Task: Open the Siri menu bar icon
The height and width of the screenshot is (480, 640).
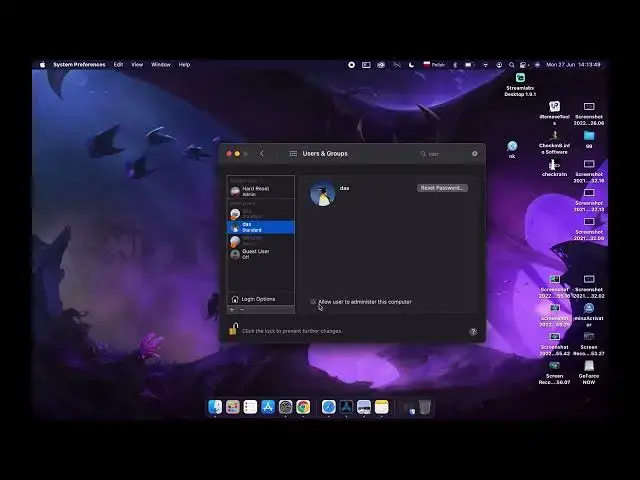Action: coord(538,64)
